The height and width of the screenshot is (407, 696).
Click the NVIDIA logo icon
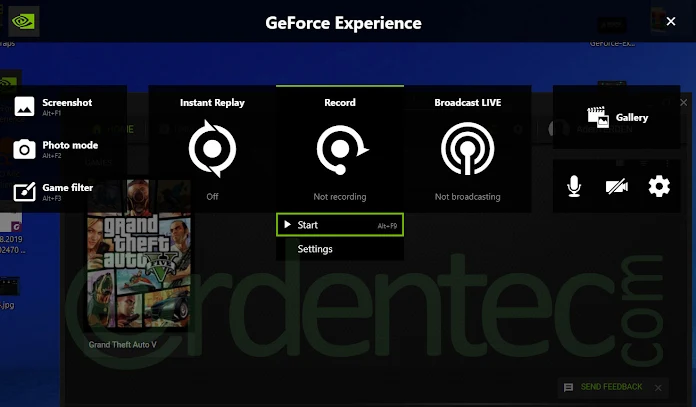pyautogui.click(x=24, y=21)
